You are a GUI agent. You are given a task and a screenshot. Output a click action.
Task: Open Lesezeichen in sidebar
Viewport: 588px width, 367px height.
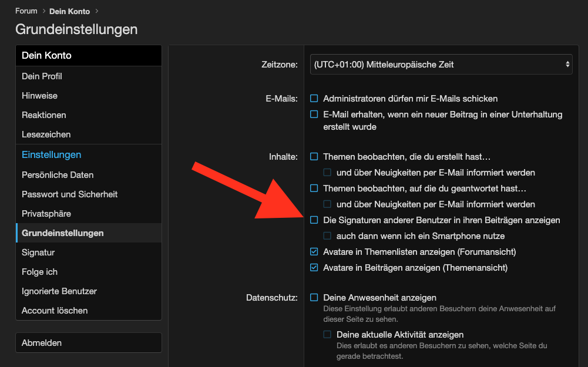(x=89, y=134)
